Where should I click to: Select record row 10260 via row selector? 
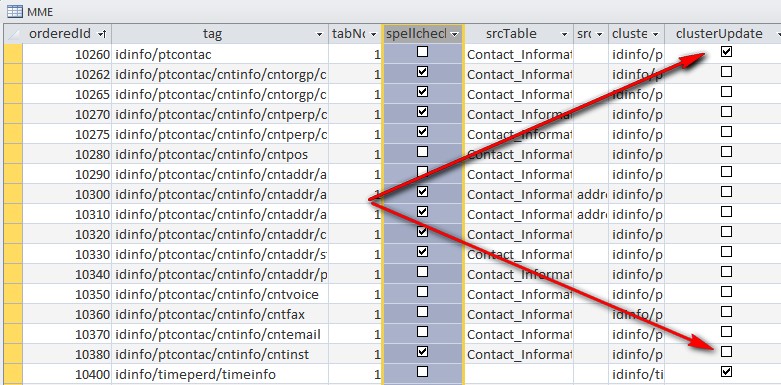click(13, 54)
